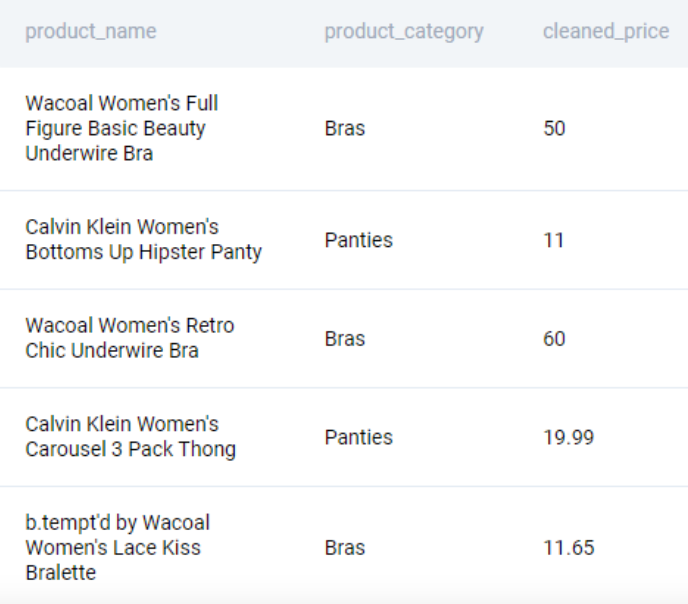688x604 pixels.
Task: Click the product_category column header
Action: (x=403, y=31)
